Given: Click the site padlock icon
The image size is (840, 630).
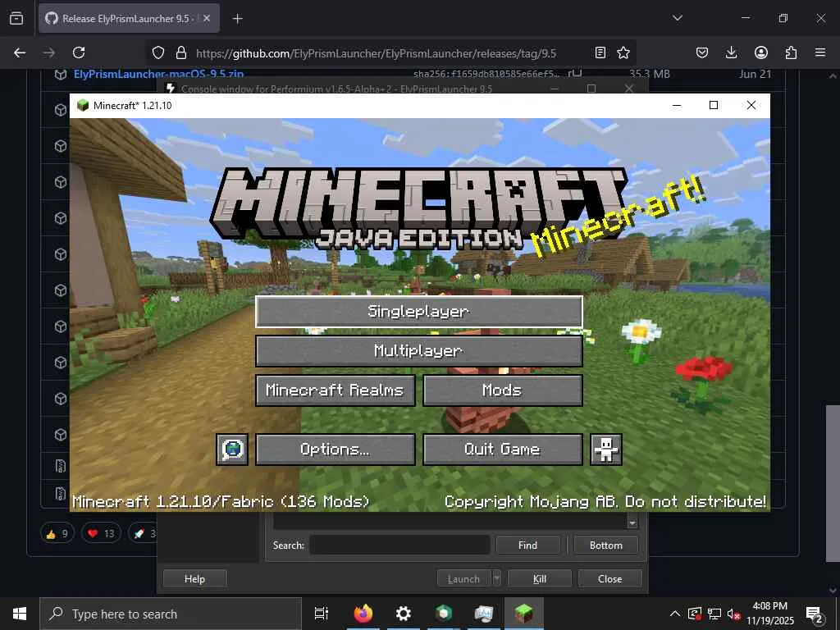Looking at the screenshot, I should click(181, 52).
